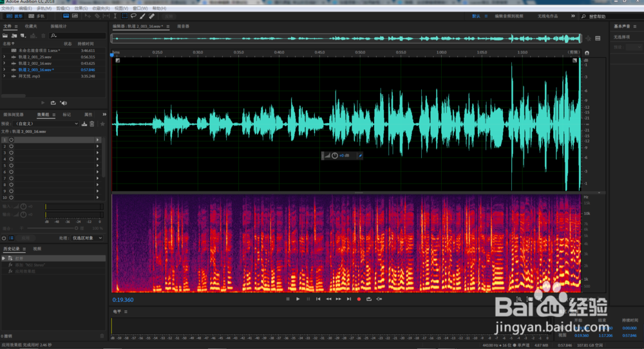
Task: Toggle power for effect slot 8
Action: (12, 185)
